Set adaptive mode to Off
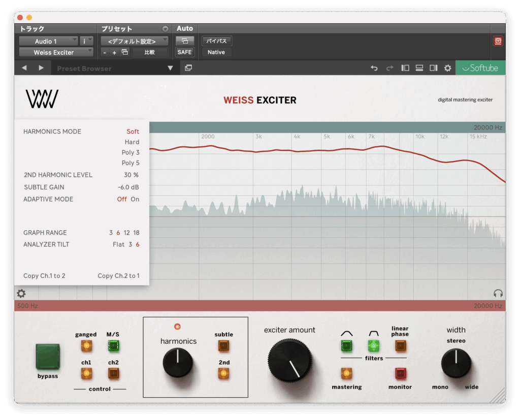This screenshot has width=520, height=420. click(x=122, y=199)
